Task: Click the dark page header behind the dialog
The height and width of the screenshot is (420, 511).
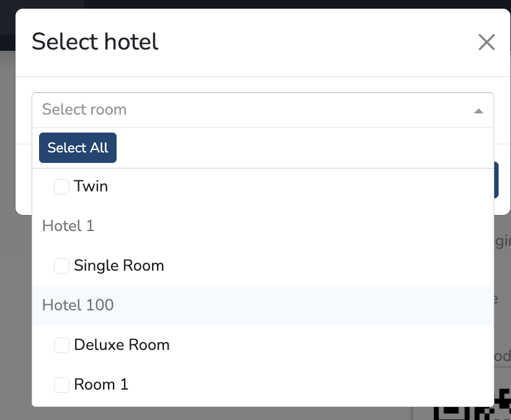Action: (x=43, y=4)
